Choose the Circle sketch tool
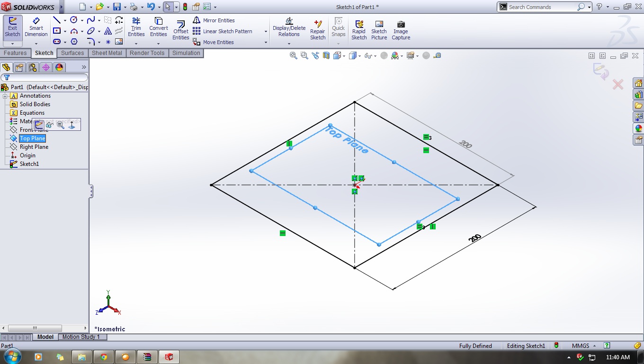This screenshot has width=644, height=364. [74, 20]
